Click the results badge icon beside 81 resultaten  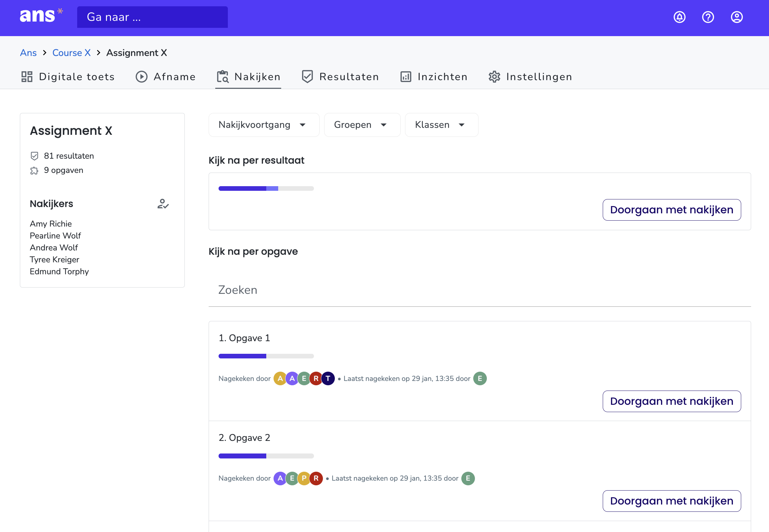click(34, 156)
